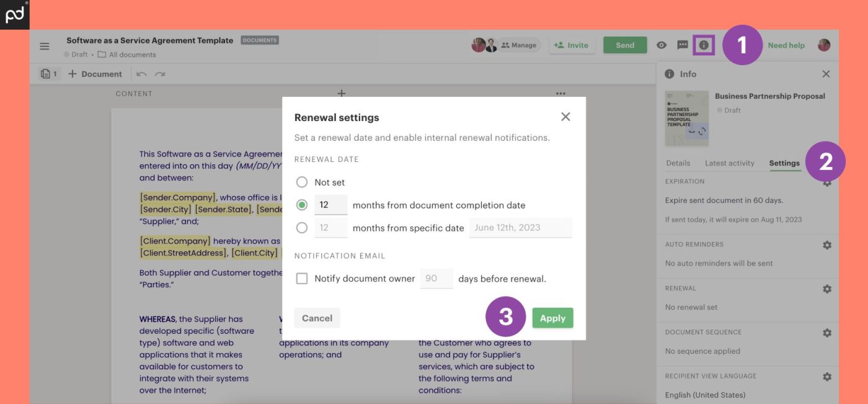Image resolution: width=868 pixels, height=404 pixels.
Task: Switch to the Latest activity tab
Action: pyautogui.click(x=729, y=163)
